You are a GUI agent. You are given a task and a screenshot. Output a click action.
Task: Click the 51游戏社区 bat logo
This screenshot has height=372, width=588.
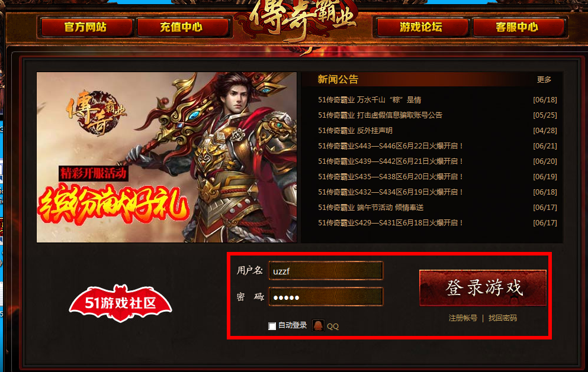point(120,303)
